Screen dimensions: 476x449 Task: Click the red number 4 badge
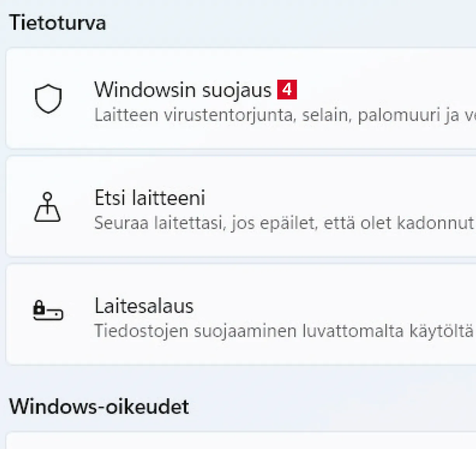287,90
